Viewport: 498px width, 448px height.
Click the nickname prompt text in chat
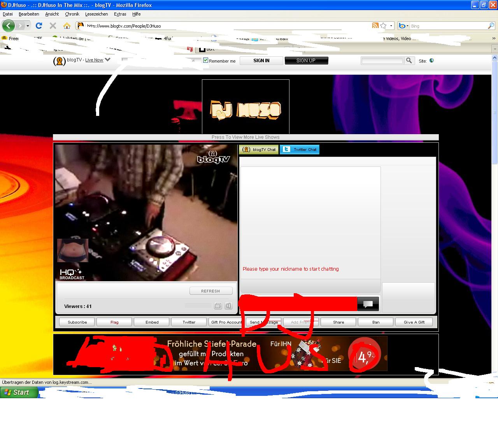[291, 269]
